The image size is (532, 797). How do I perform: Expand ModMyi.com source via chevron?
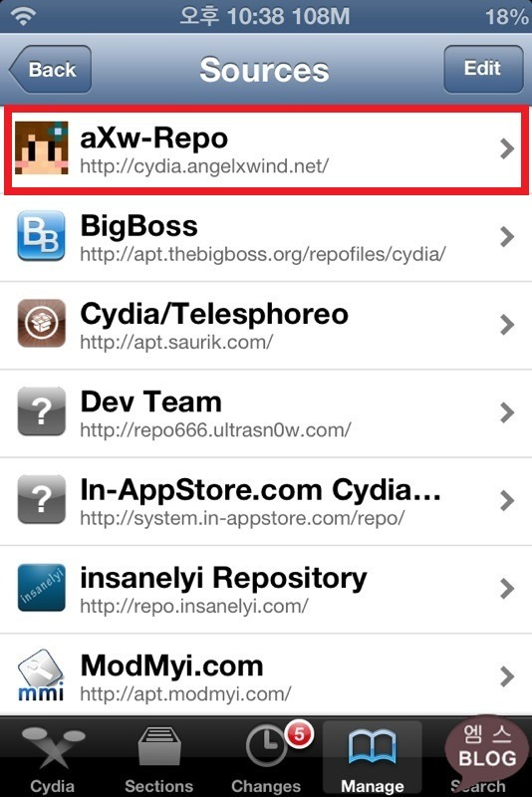[506, 676]
